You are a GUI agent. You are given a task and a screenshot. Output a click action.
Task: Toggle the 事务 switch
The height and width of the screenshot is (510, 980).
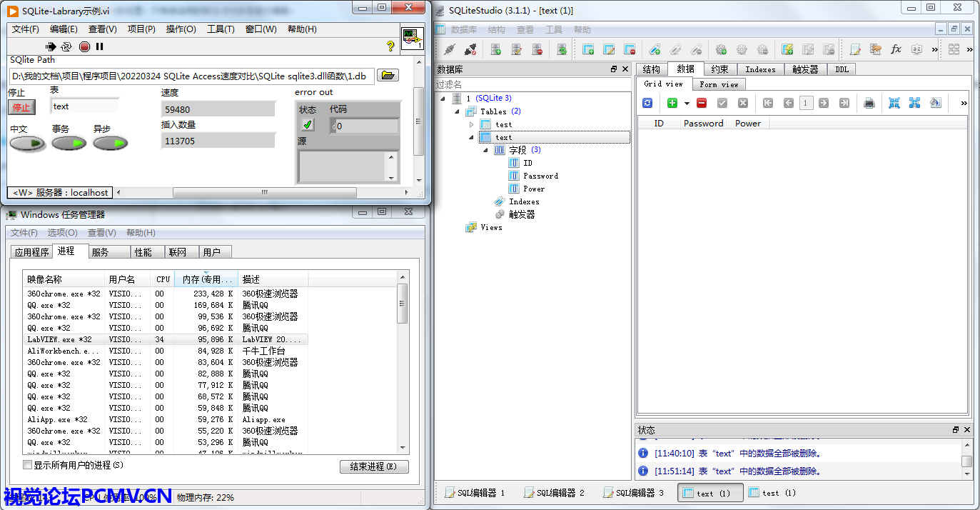point(69,144)
